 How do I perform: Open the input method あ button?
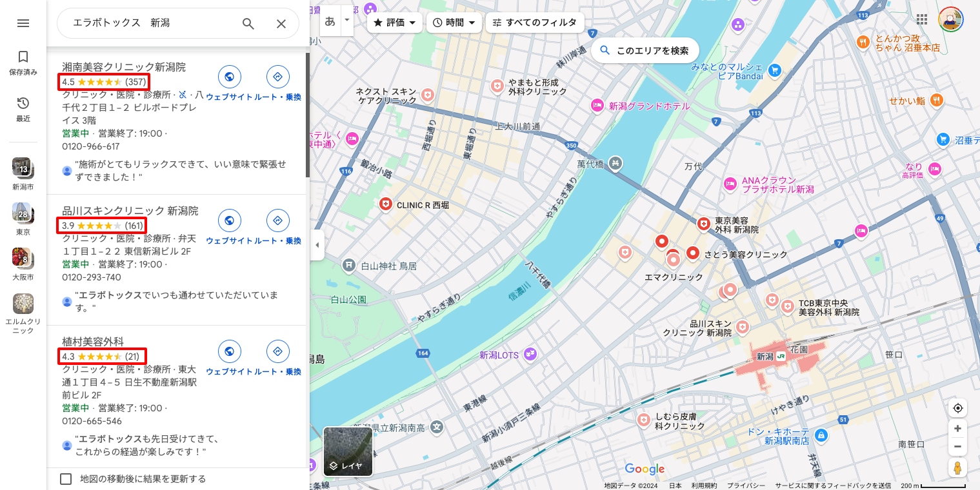(x=330, y=21)
